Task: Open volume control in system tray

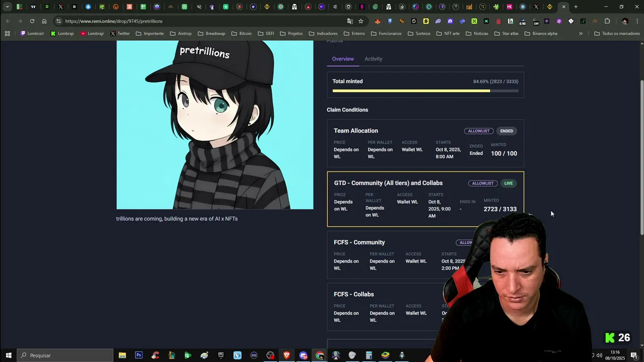Action: click(599, 355)
